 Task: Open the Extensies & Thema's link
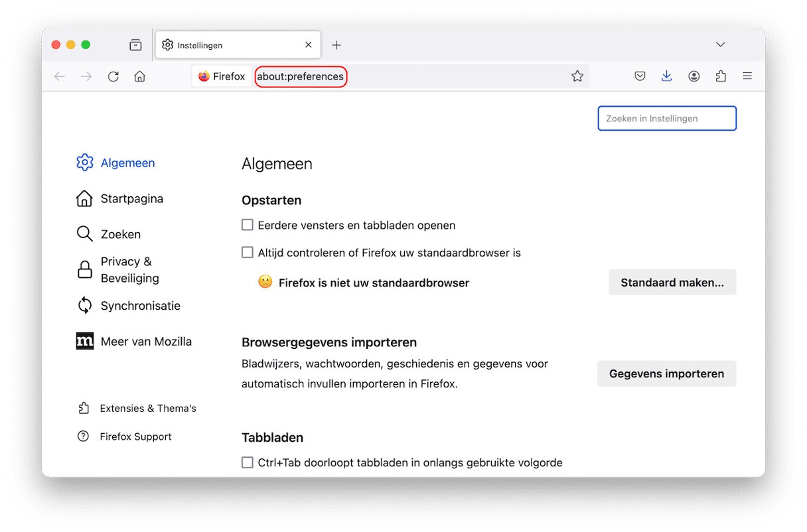point(148,409)
